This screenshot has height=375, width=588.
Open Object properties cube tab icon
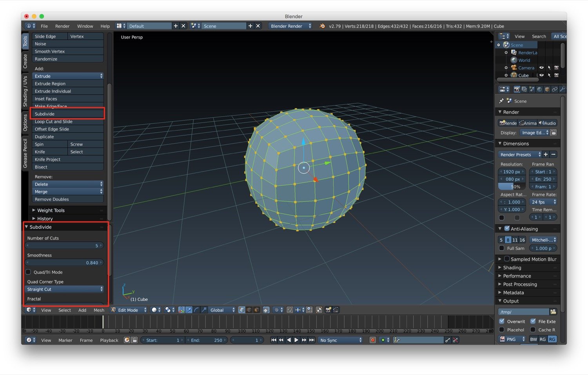547,89
